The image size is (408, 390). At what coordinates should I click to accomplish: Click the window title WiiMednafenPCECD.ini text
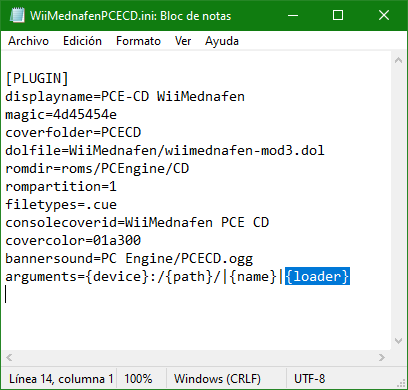[93, 16]
